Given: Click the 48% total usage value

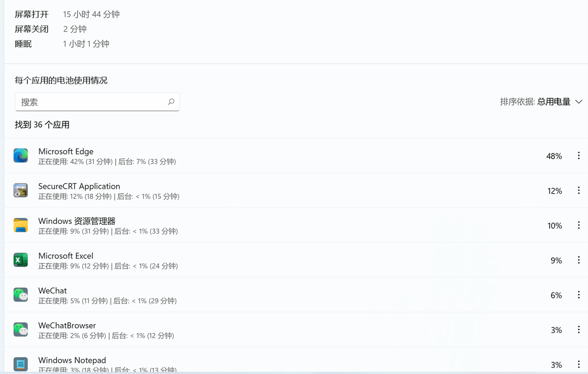Looking at the screenshot, I should pyautogui.click(x=554, y=156).
